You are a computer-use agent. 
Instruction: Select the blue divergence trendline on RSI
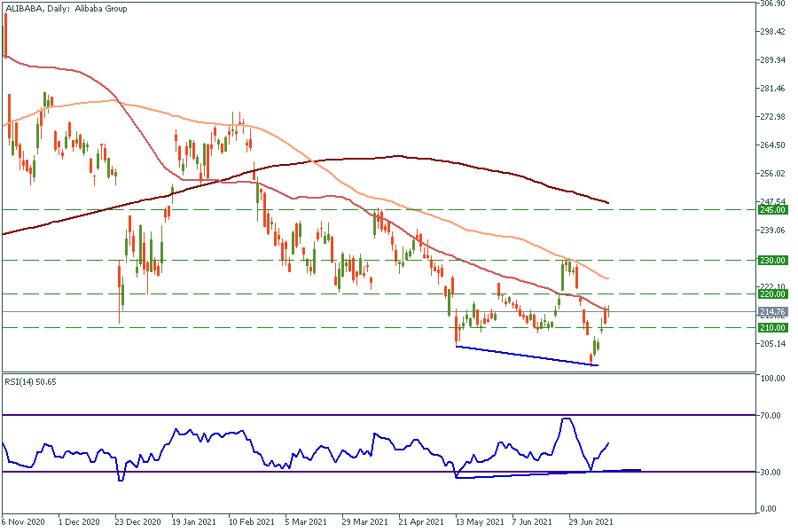[x=545, y=473]
